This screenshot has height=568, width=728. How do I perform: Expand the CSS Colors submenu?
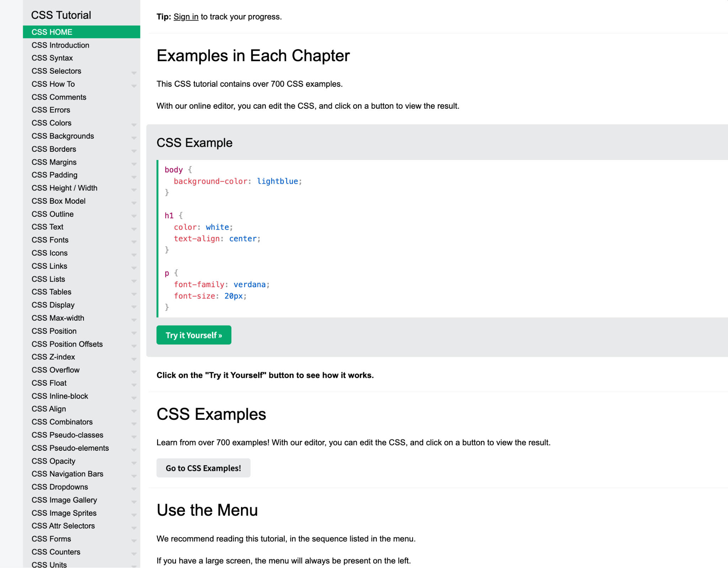coord(134,124)
